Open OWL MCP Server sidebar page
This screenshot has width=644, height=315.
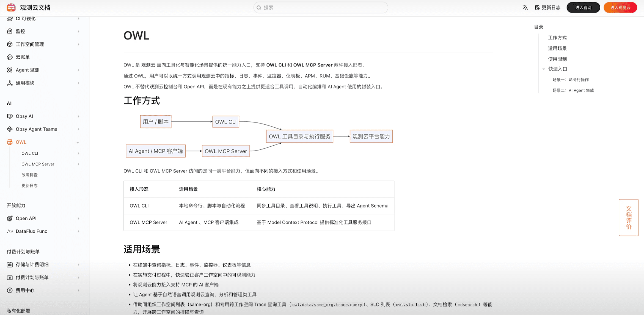pos(38,164)
